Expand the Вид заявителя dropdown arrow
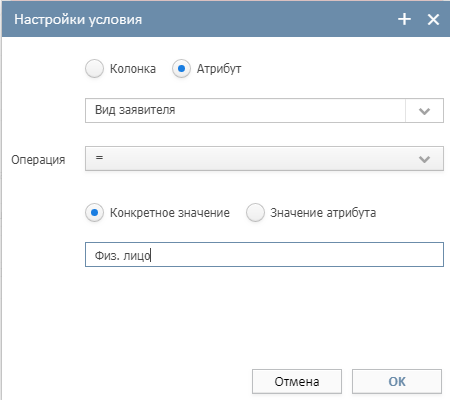The height and width of the screenshot is (400, 450). [x=424, y=111]
